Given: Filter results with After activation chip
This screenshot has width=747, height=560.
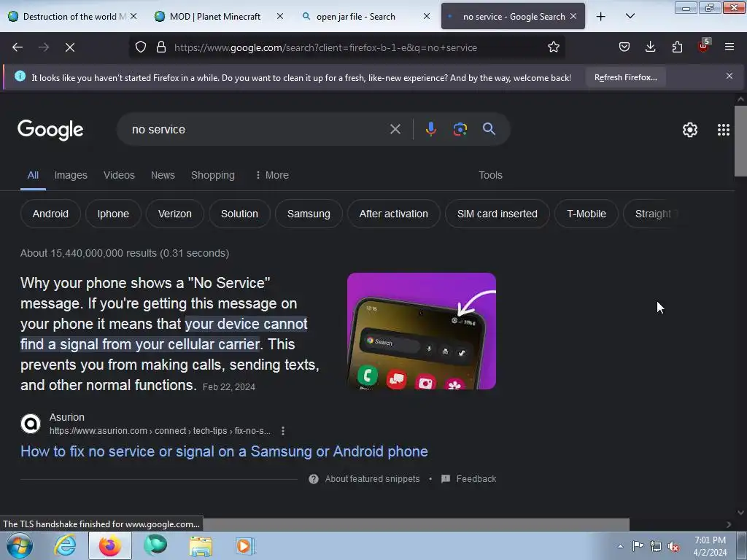Looking at the screenshot, I should click(x=393, y=214).
